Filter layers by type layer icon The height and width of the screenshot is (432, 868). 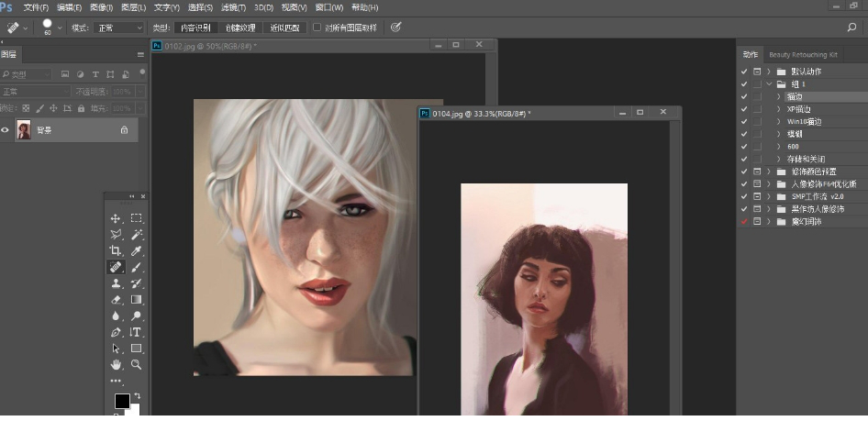coord(95,74)
